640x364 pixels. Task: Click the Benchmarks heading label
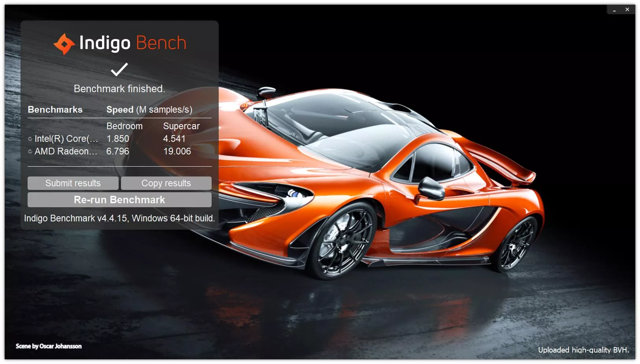55,110
